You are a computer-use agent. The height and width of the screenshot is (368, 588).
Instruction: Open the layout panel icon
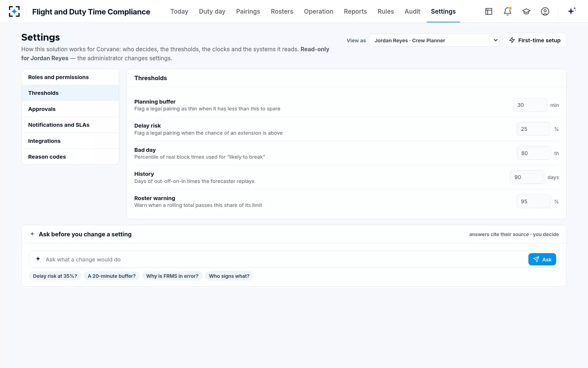(489, 11)
